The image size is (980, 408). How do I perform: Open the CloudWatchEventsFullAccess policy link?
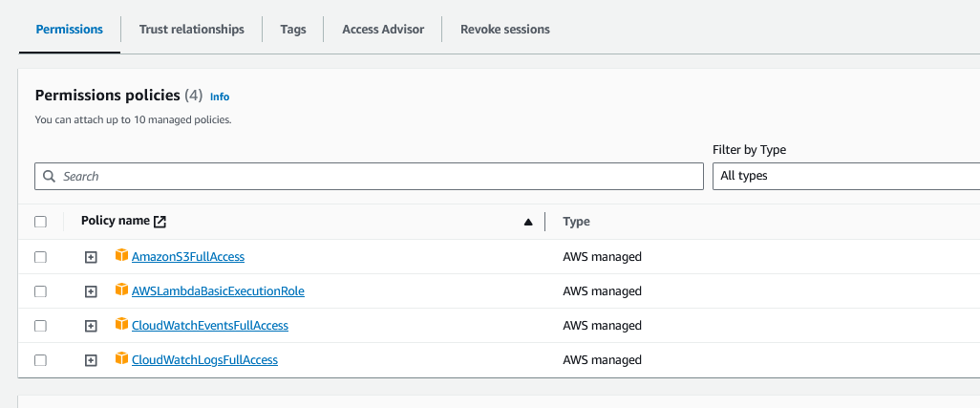coord(210,326)
